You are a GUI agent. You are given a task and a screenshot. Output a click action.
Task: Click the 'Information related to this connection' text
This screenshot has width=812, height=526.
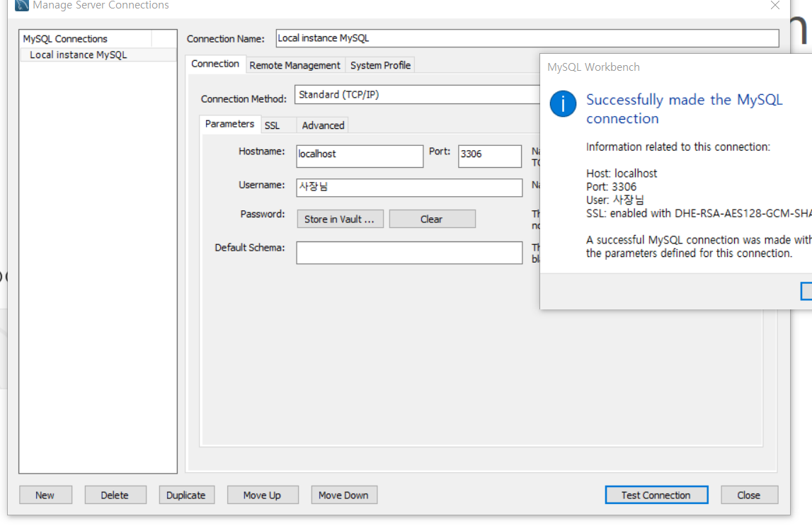pos(678,147)
